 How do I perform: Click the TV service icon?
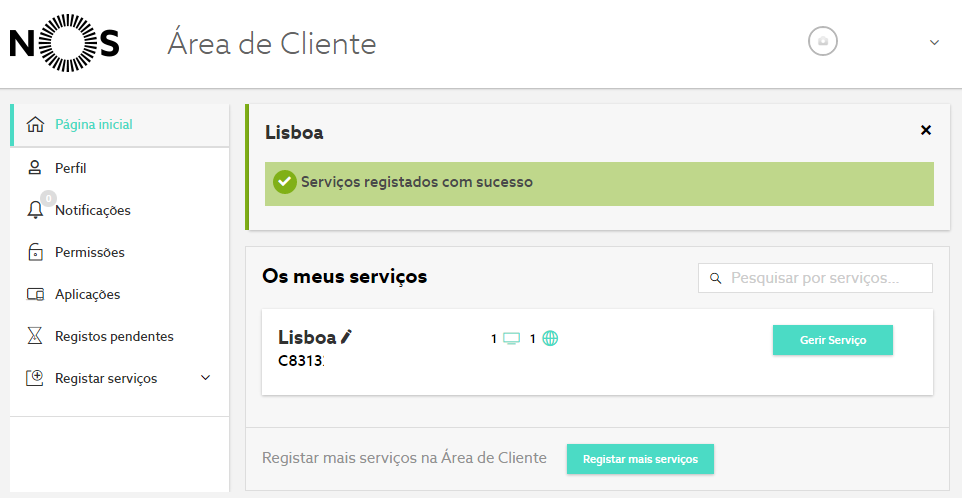[511, 339]
